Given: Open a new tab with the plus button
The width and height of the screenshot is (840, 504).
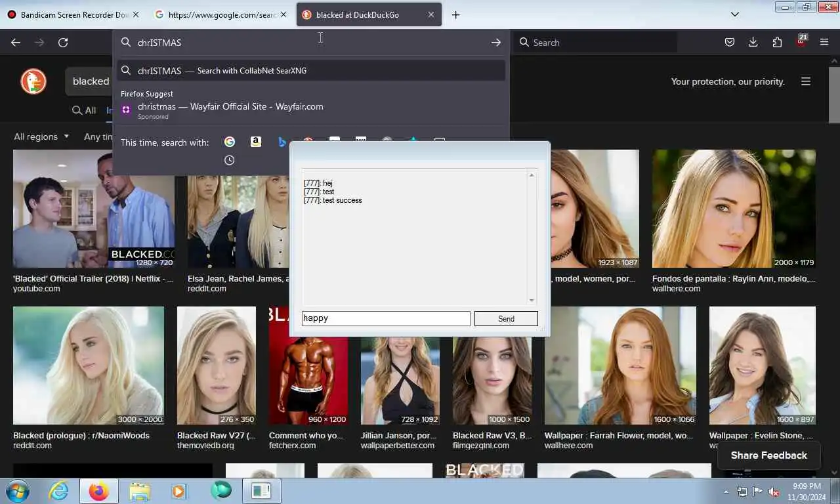Looking at the screenshot, I should [455, 14].
